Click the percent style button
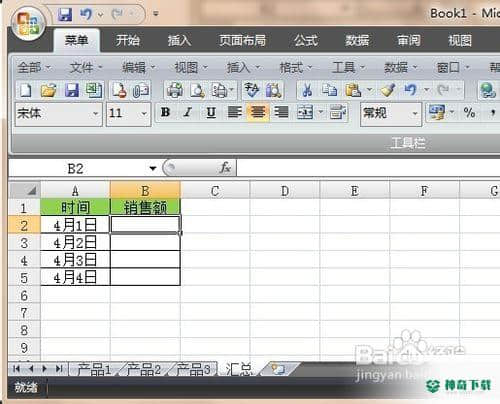Screen dimensions: 500x404 469,113
